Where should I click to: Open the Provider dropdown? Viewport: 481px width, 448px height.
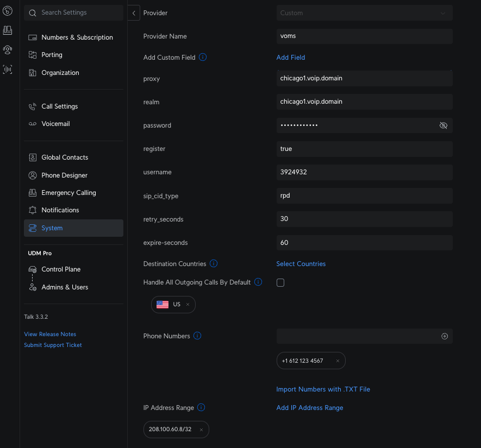[x=364, y=13]
